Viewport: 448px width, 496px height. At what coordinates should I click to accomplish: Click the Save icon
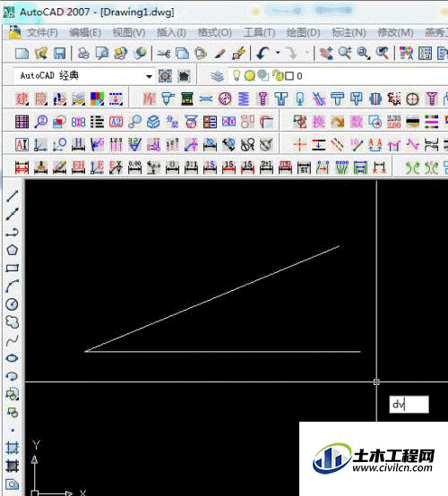point(59,53)
